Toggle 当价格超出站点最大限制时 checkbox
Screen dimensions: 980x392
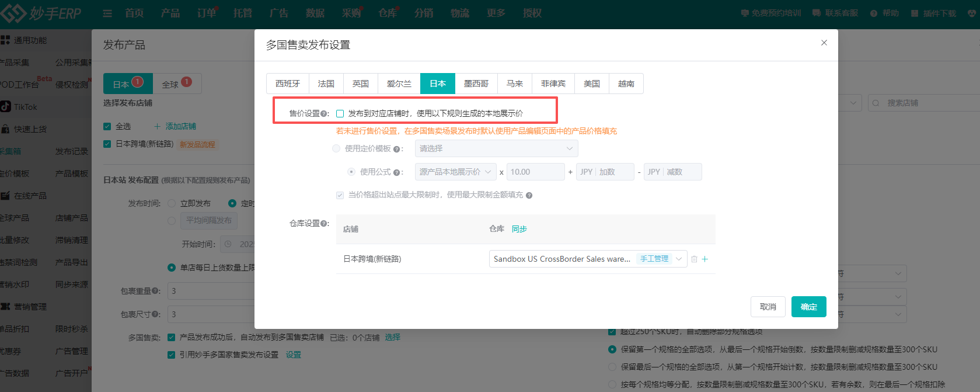(x=340, y=196)
